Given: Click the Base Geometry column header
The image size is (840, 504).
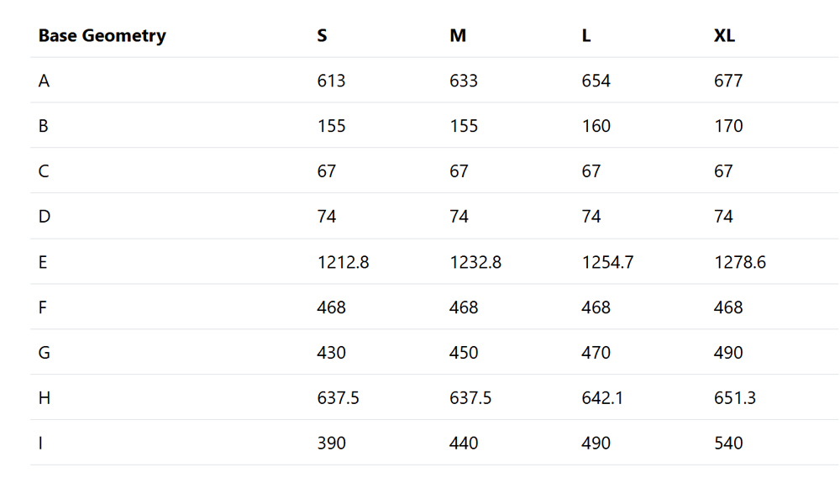Looking at the screenshot, I should (102, 35).
